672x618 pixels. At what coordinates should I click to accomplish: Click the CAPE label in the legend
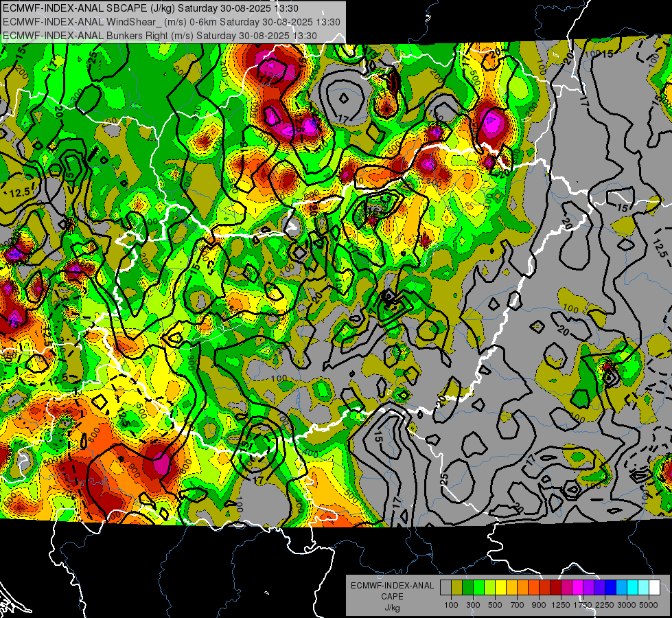(392, 597)
